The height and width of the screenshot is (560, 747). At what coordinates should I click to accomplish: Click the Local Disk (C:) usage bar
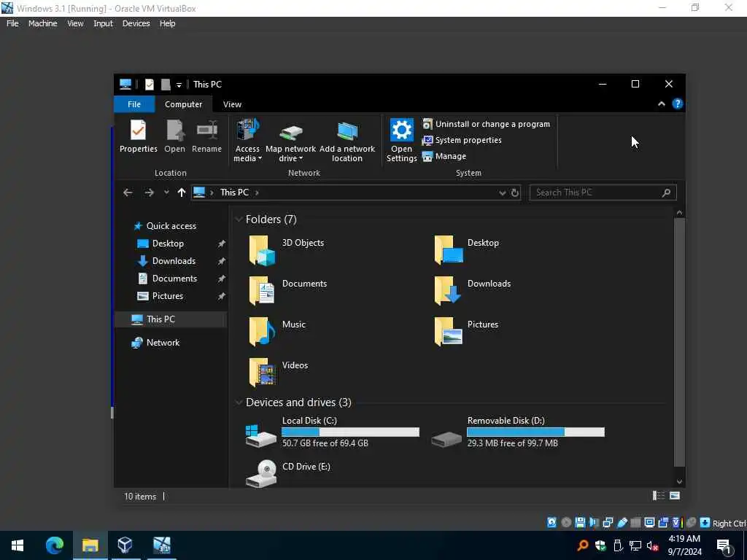pyautogui.click(x=350, y=432)
